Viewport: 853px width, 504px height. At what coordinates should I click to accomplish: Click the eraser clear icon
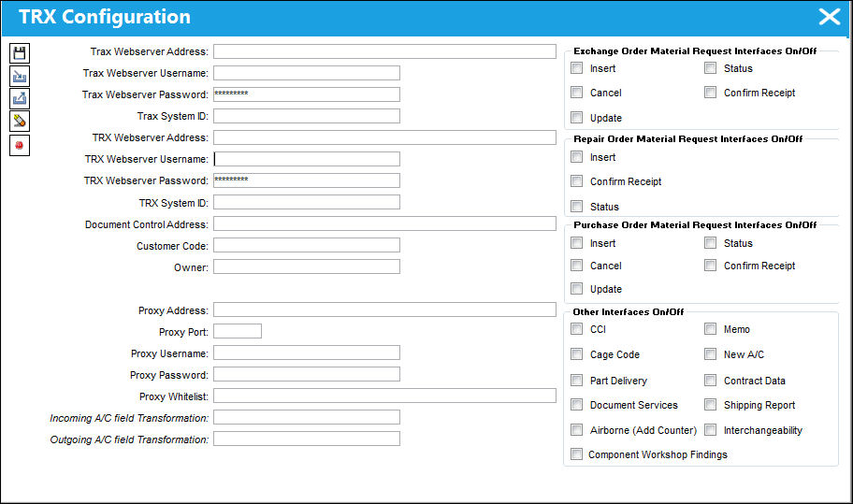coord(20,122)
